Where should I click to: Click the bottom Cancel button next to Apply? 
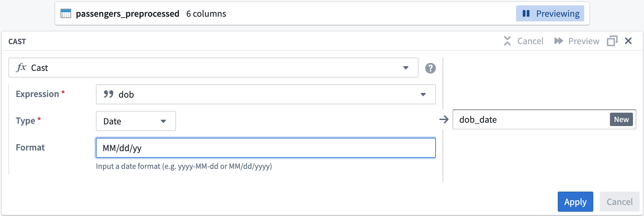[x=619, y=202]
